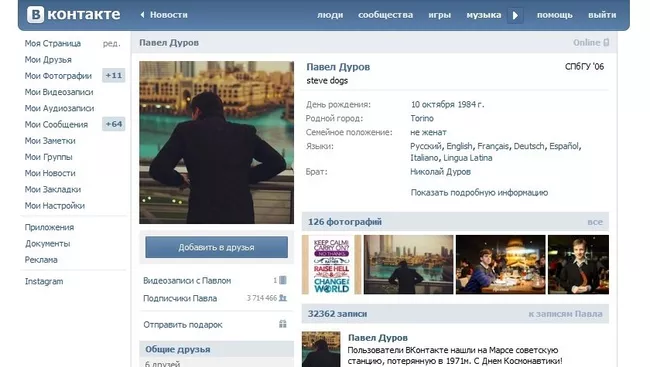The height and width of the screenshot is (367, 650).
Task: Click the Павел Дуров author name on the post
Action: click(378, 338)
